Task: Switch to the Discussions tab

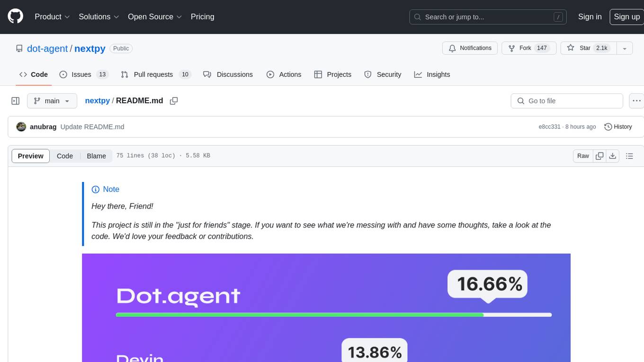Action: 228,74
